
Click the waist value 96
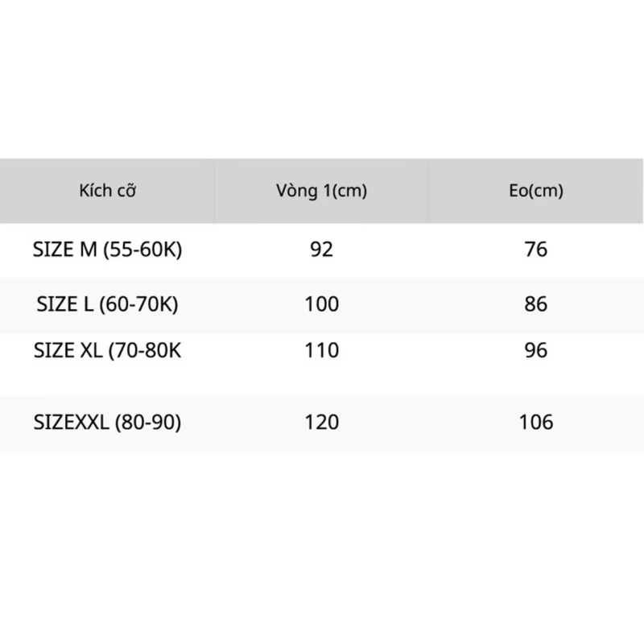pos(536,351)
